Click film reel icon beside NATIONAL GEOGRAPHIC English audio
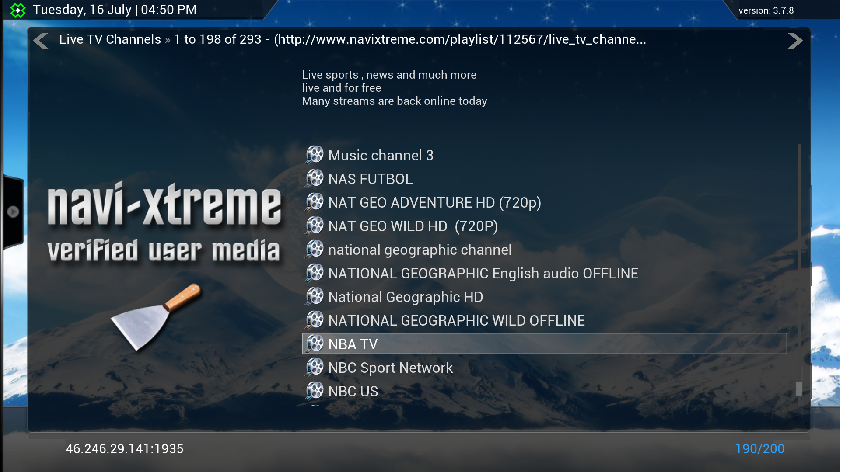 [315, 273]
